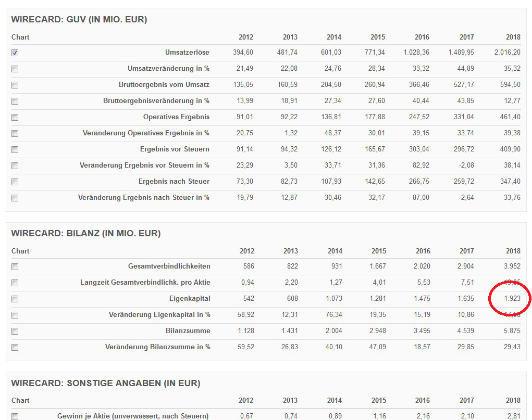Check the Gesamtverbindlichkeiten chart checkbox
532x420 pixels.
[15, 266]
